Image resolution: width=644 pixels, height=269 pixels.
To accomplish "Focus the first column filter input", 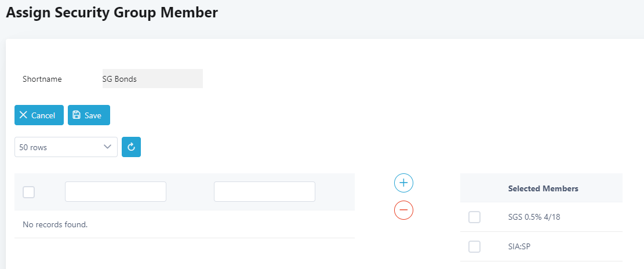I will [115, 191].
